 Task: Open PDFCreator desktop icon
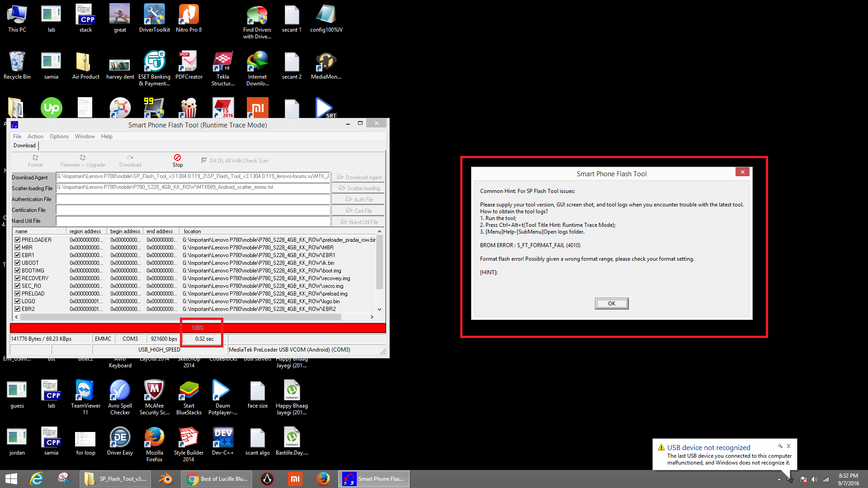(189, 66)
